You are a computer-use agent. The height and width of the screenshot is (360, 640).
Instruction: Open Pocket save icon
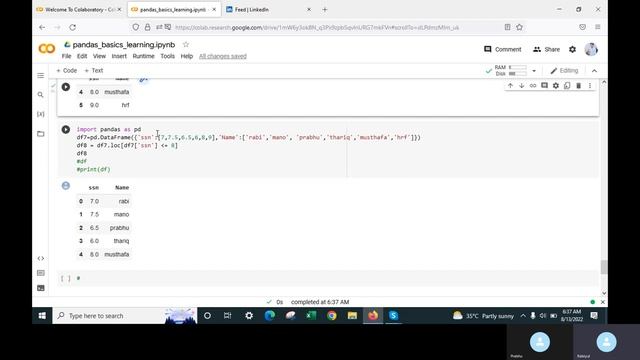582,27
